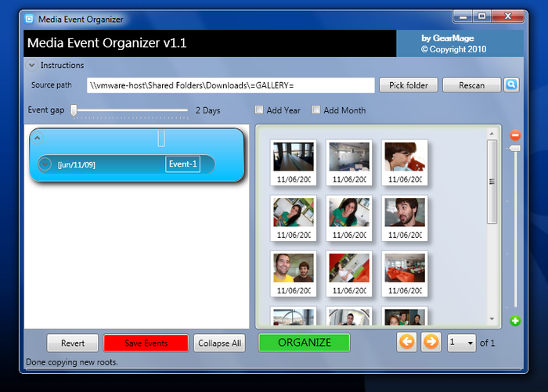Image resolution: width=548 pixels, height=392 pixels.
Task: Click the red minus zoom-out icon
Action: click(x=515, y=135)
